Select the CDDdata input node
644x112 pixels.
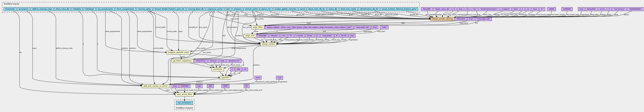(77, 9)
